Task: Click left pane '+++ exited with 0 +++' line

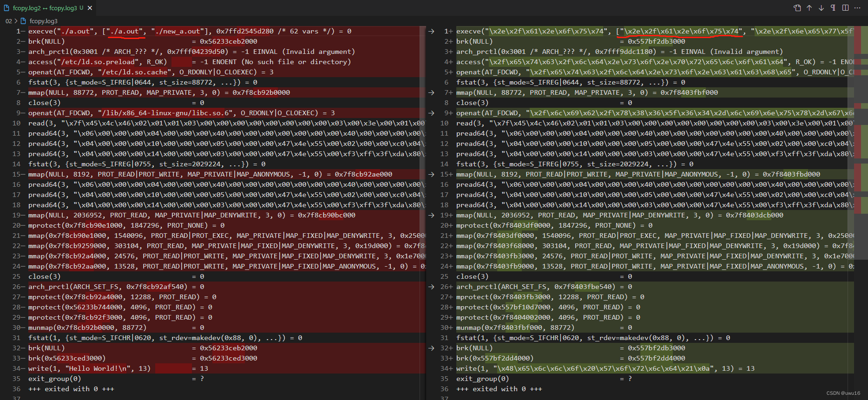Action: [71, 389]
